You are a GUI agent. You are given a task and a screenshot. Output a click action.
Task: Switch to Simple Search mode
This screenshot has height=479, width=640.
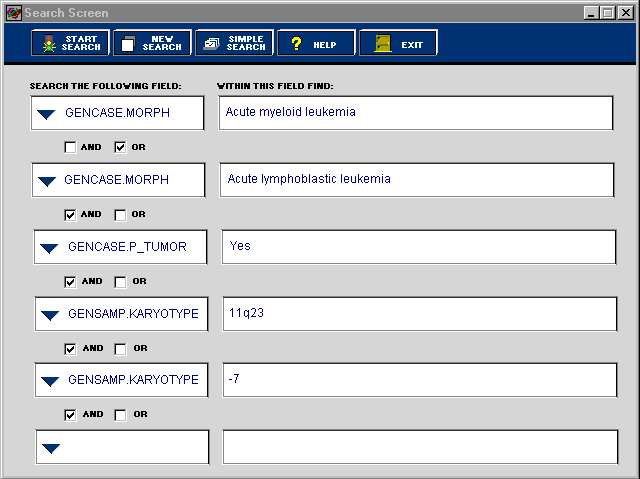[235, 43]
